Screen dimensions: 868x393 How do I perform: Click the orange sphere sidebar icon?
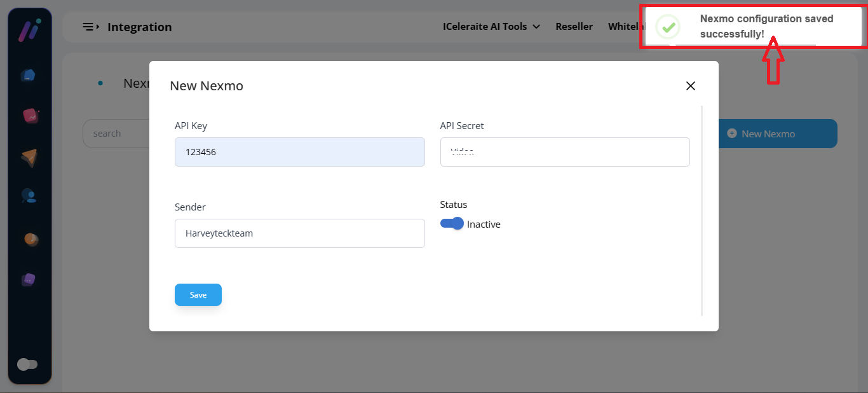pos(31,239)
